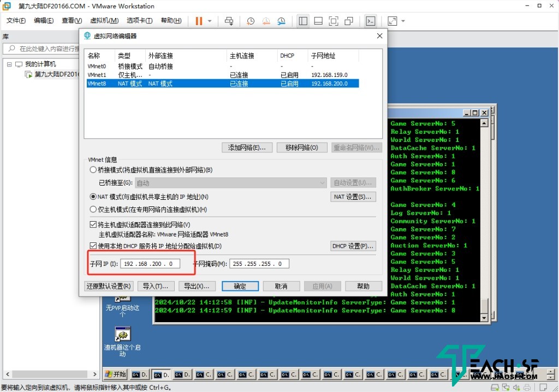Click the sound card status icon
This screenshot has width=559, height=392.
click(x=516, y=388)
